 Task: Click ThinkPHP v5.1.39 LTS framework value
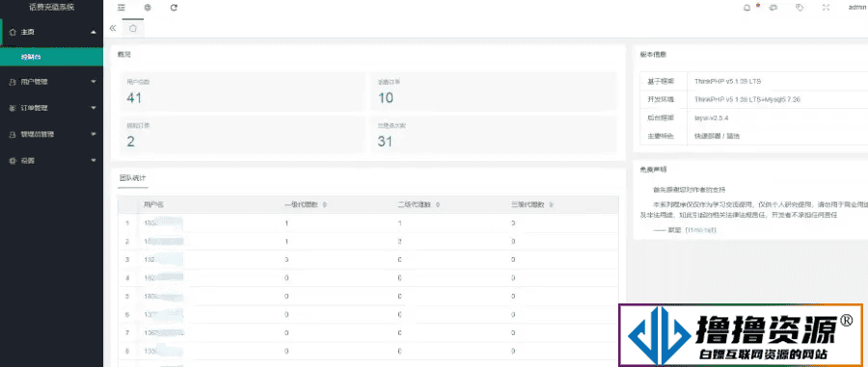(x=727, y=81)
